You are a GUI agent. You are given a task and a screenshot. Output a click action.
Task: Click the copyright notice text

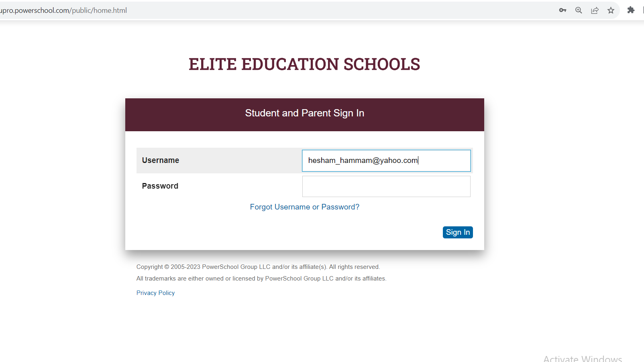click(x=258, y=266)
